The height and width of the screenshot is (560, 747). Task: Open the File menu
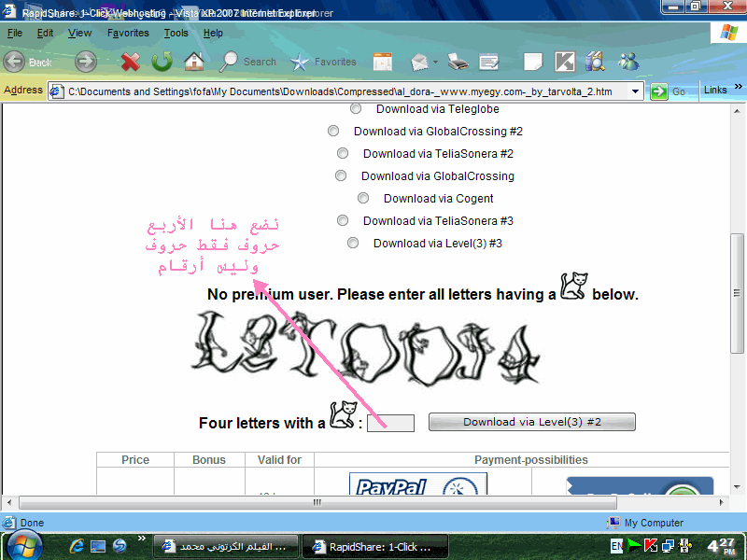tap(15, 33)
